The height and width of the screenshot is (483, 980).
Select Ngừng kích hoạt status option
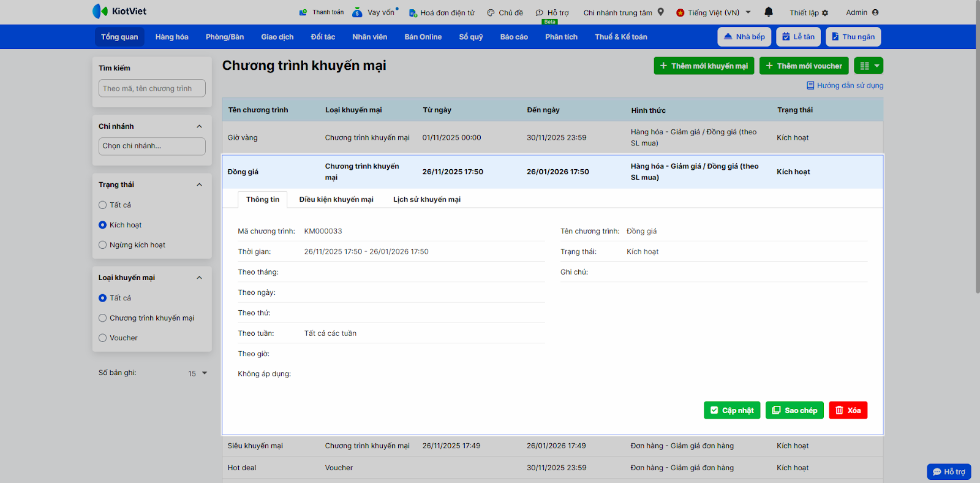(x=103, y=245)
